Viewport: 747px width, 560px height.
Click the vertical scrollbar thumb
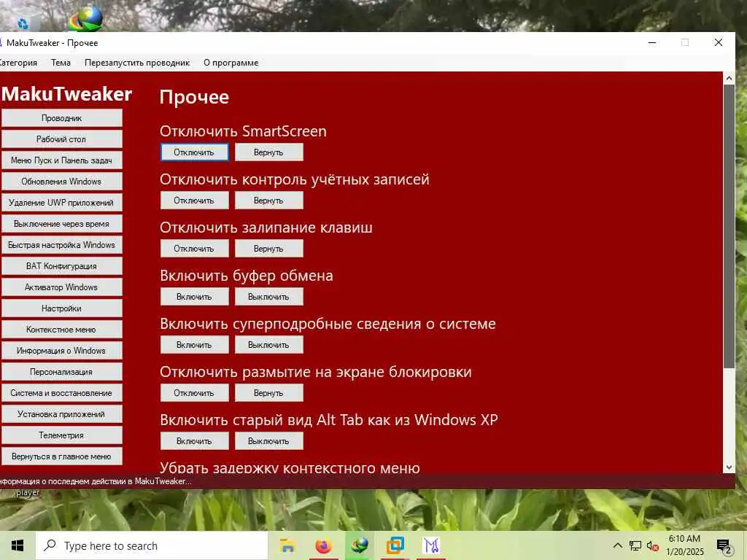(729, 226)
